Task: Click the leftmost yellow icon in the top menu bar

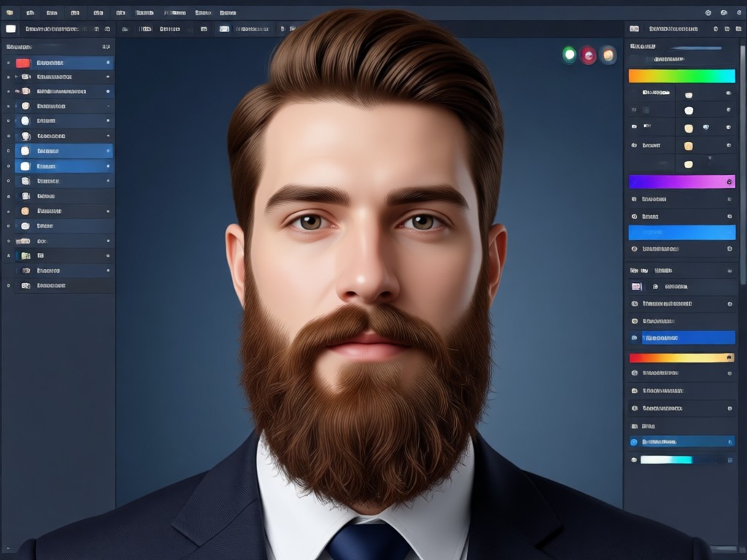Action: (x=9, y=13)
